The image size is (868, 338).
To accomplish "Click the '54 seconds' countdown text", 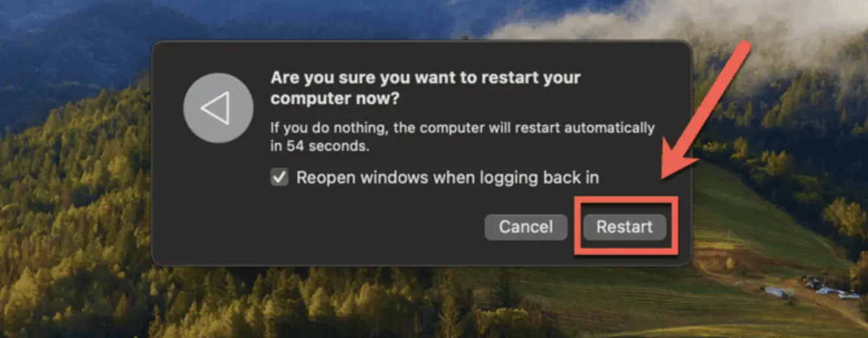I will [328, 146].
